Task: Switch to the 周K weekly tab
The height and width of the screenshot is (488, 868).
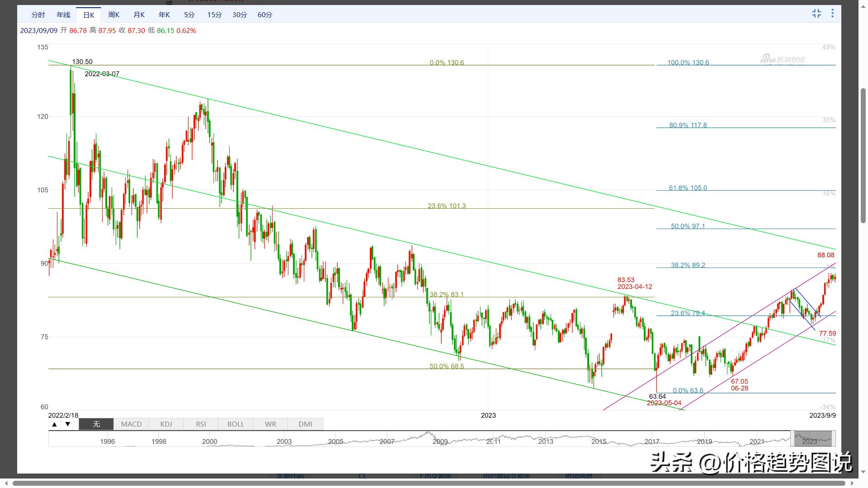Action: 114,15
